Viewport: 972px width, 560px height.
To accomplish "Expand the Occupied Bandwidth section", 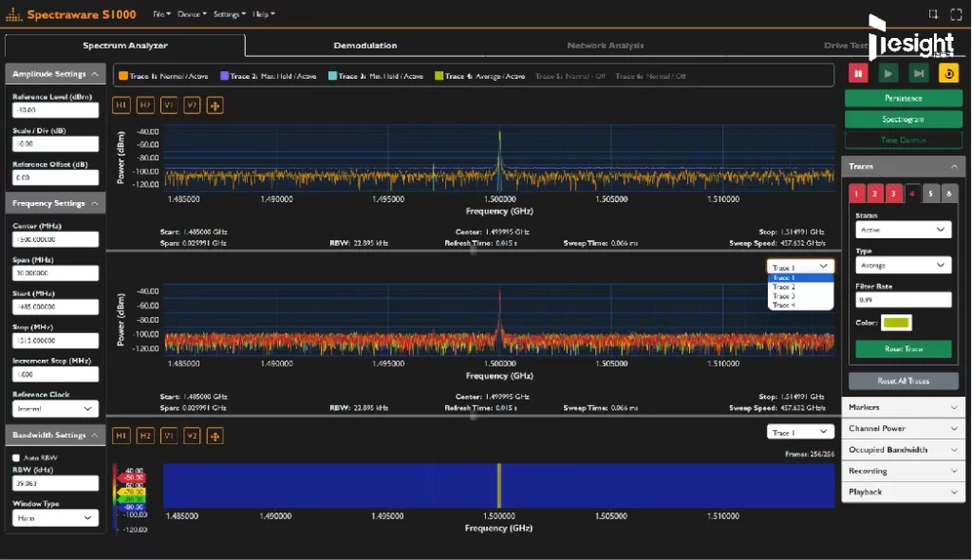I will tap(904, 450).
